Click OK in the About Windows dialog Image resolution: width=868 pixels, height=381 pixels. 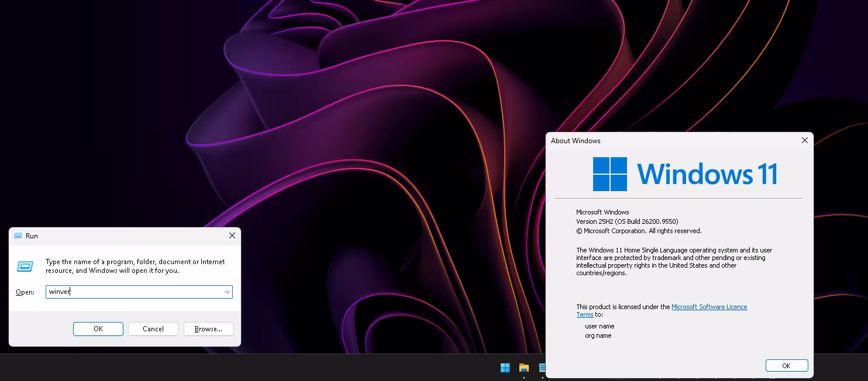click(x=787, y=366)
